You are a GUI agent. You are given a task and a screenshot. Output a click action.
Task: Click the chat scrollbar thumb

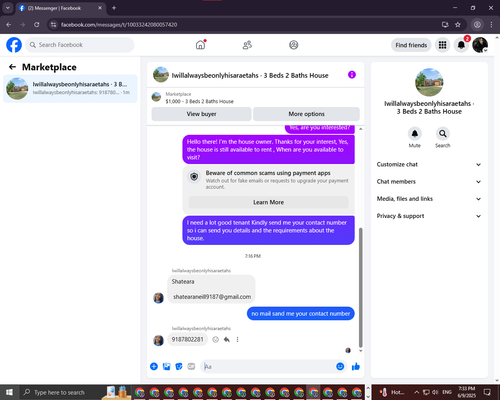point(360,288)
